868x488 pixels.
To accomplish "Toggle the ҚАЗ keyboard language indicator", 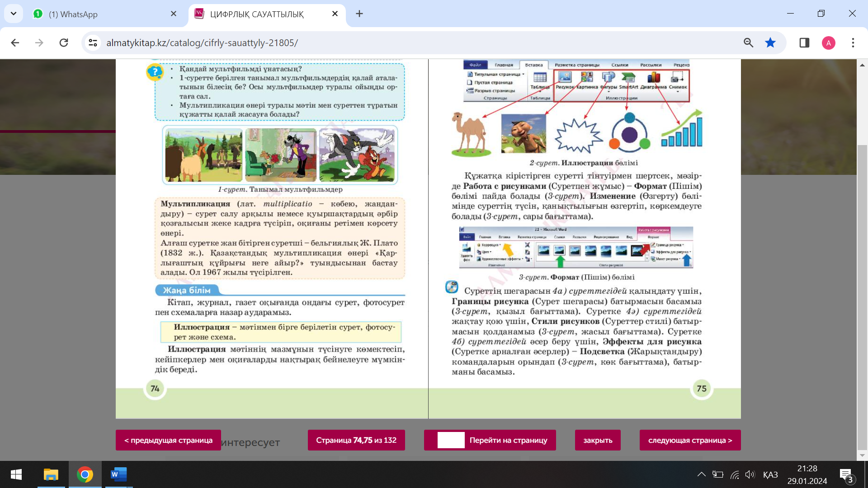I will [770, 474].
